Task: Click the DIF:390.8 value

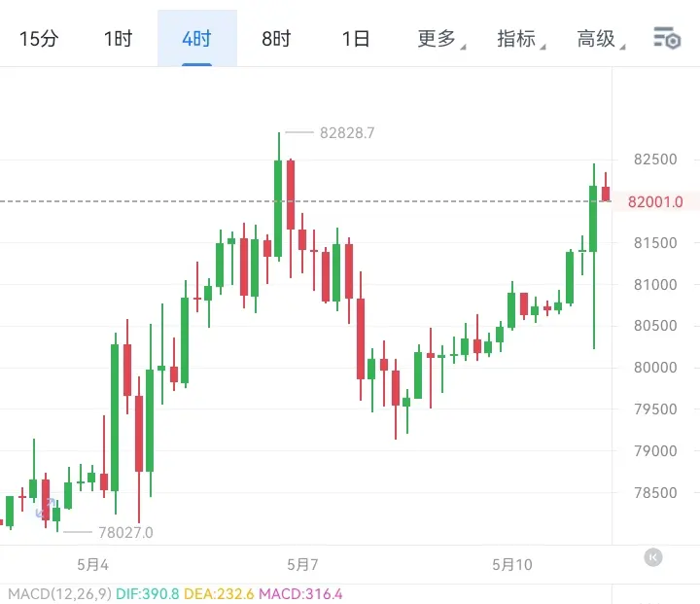Action: pos(148,594)
